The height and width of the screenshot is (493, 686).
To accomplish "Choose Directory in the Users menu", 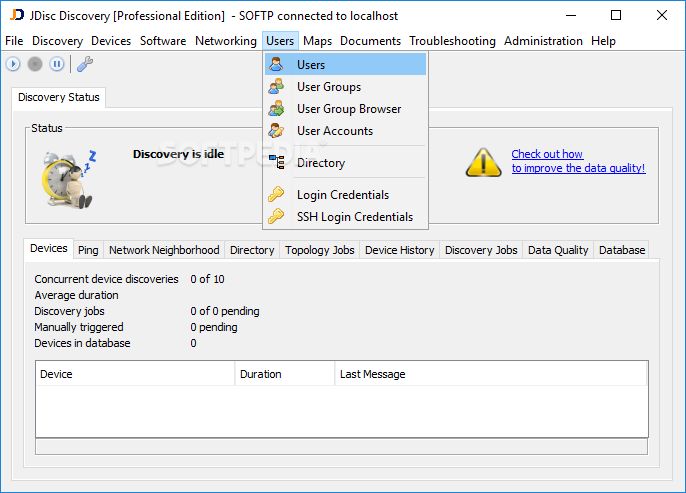I will point(345,162).
